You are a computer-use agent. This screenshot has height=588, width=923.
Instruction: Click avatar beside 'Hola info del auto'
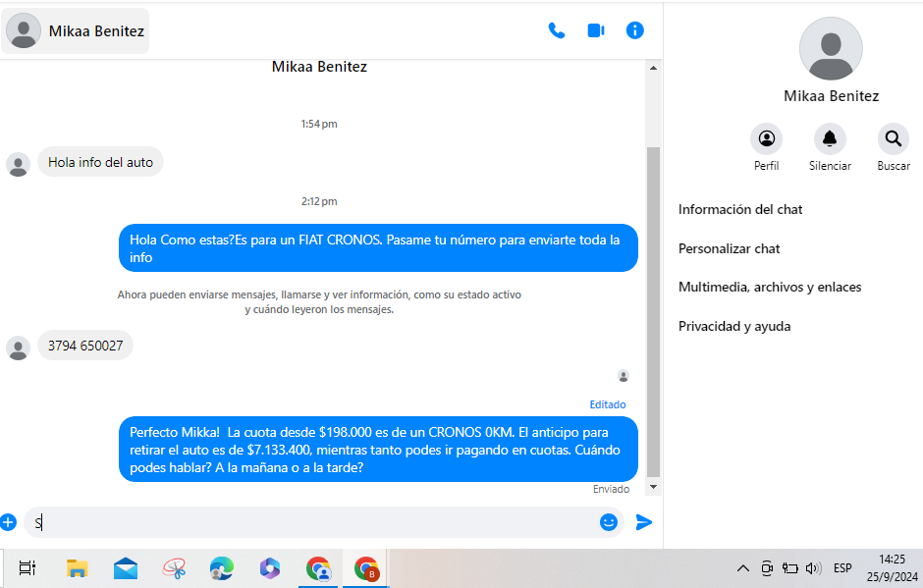(19, 165)
